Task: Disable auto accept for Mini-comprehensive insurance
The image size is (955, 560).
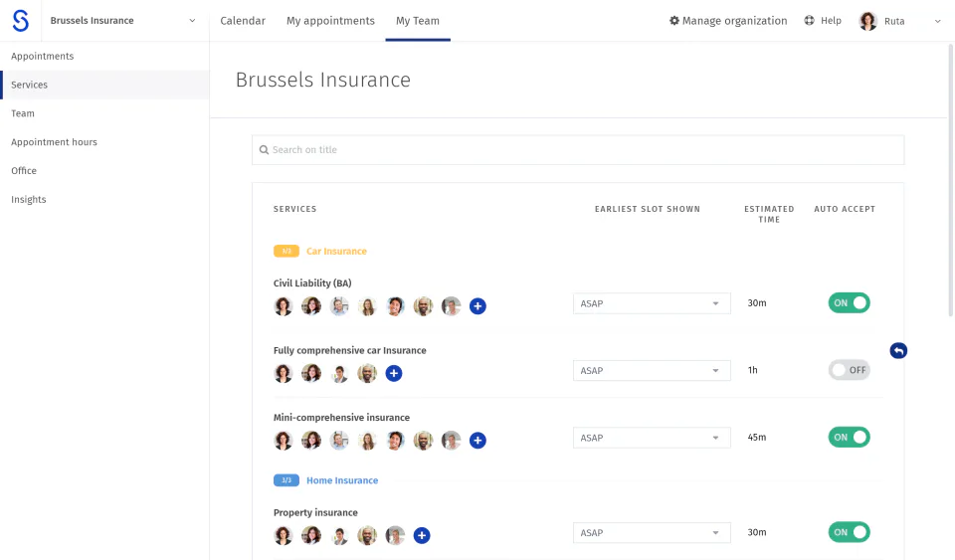Action: tap(849, 437)
